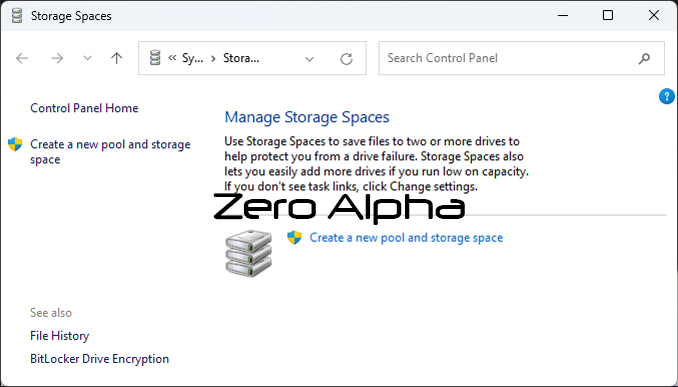Screen dimensions: 678x387
Task: Go back using the back arrow
Action: 22,58
